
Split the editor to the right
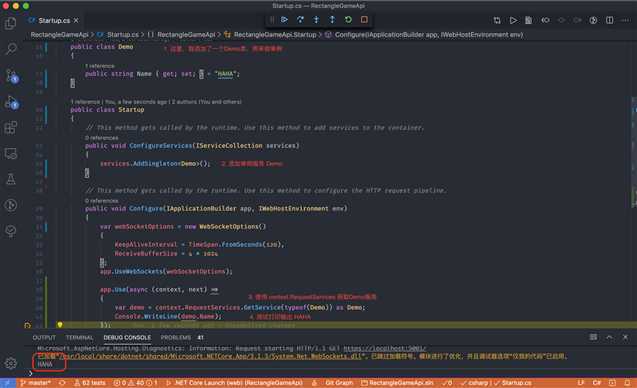tap(609, 20)
